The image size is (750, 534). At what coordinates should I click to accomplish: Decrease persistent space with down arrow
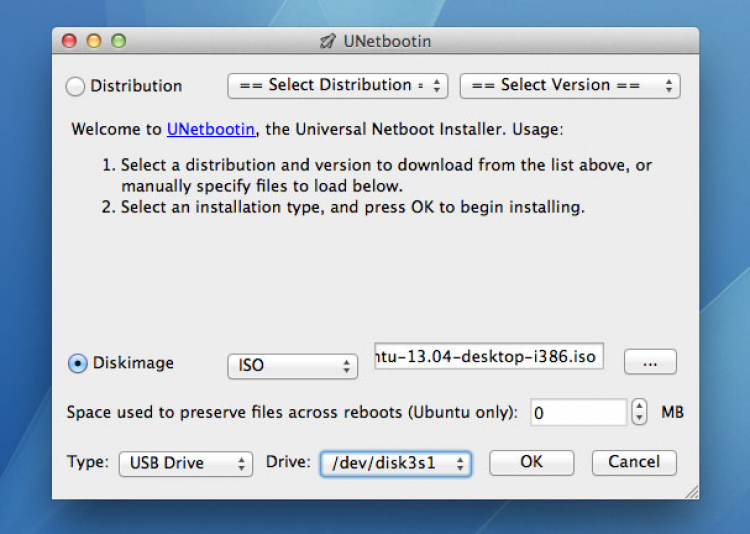640,418
